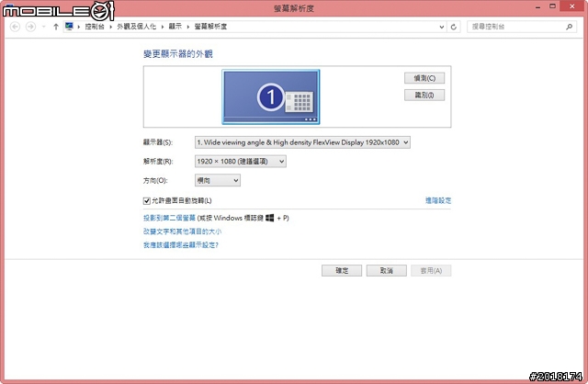Click the Forward navigation arrow
The image size is (588, 384).
(30, 27)
